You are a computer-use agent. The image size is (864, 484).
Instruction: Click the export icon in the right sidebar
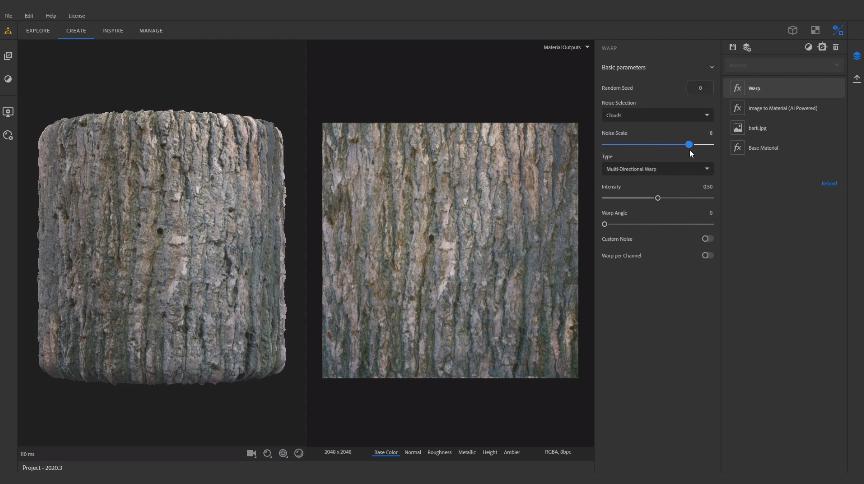pos(856,79)
